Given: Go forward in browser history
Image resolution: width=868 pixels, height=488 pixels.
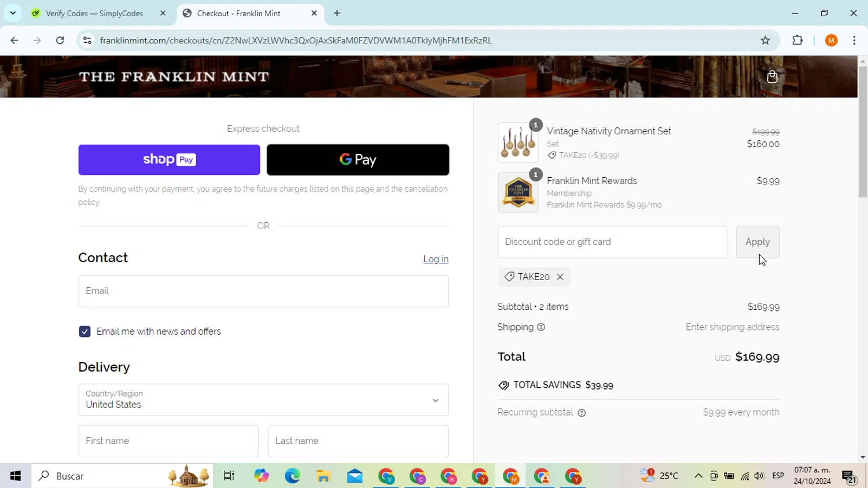Looking at the screenshot, I should tap(37, 41).
